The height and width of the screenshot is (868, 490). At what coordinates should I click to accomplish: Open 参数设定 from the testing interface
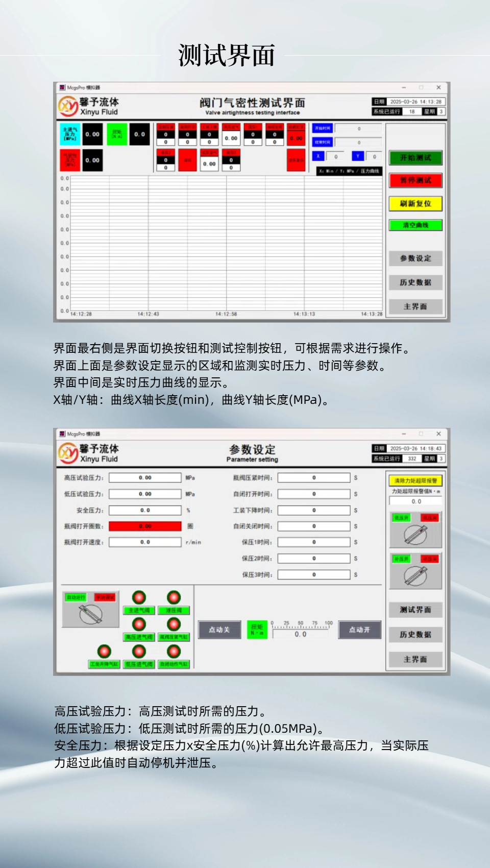pyautogui.click(x=415, y=258)
